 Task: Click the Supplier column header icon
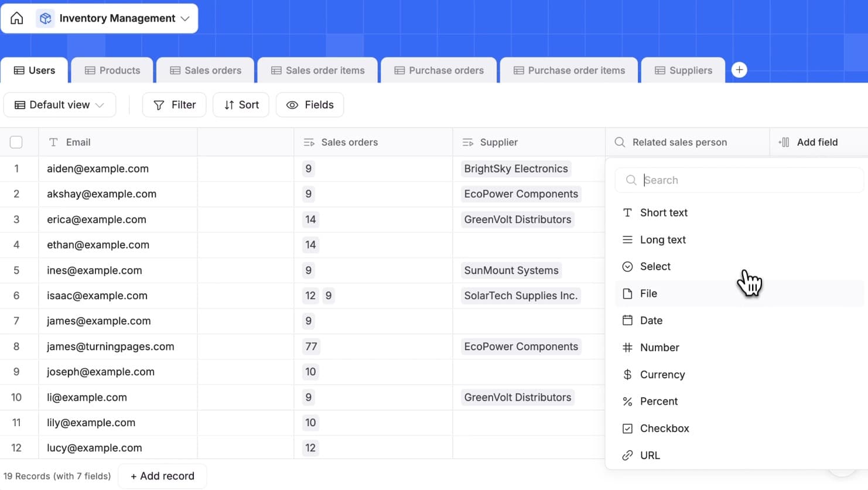(x=467, y=142)
